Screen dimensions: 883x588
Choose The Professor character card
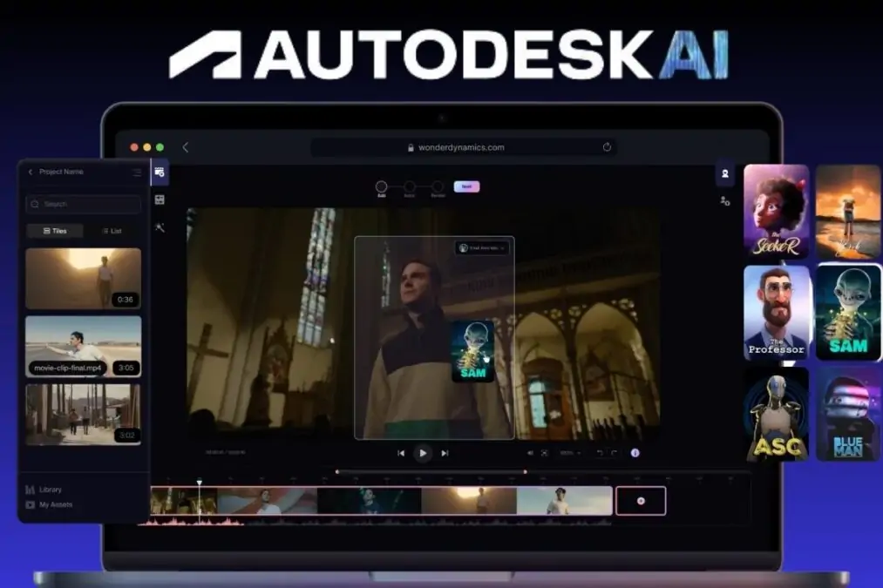pos(776,313)
